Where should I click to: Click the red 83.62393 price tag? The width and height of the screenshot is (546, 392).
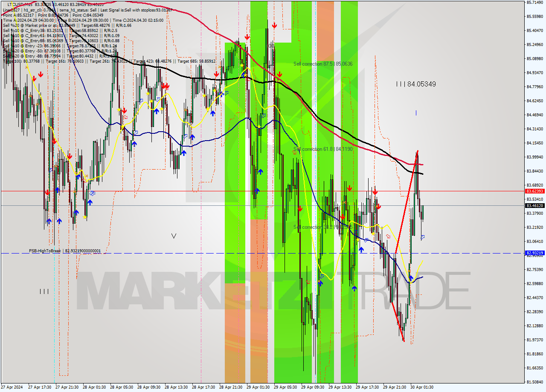point(535,191)
